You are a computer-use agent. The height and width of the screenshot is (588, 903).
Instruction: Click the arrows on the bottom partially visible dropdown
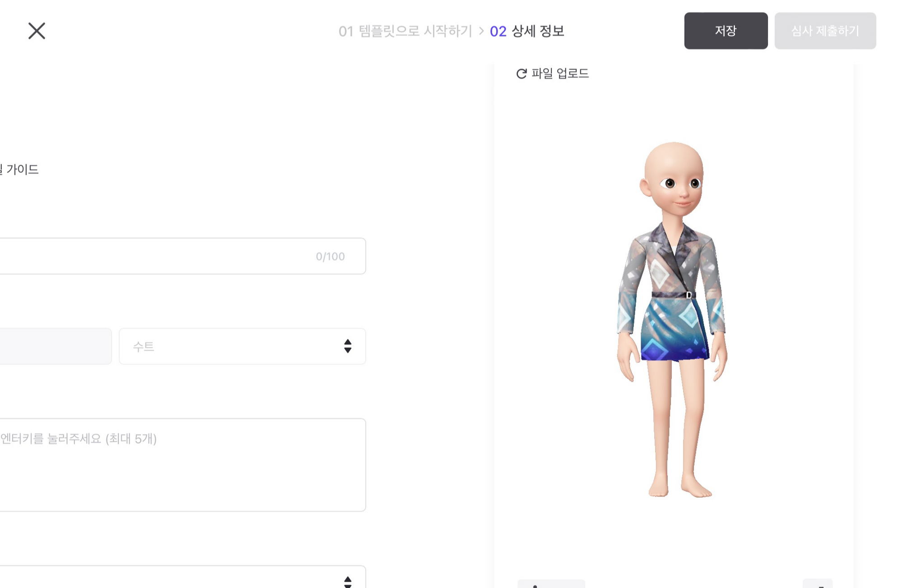click(348, 582)
